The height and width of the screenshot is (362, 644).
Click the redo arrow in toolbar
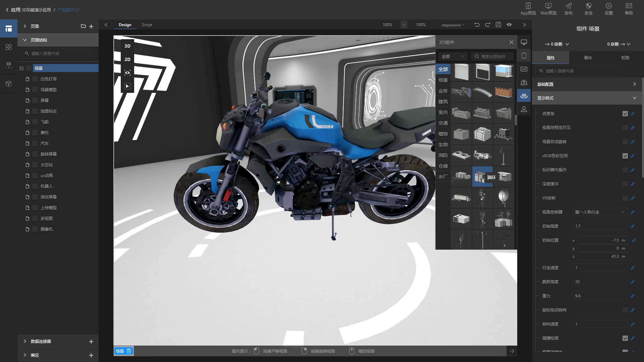(488, 24)
